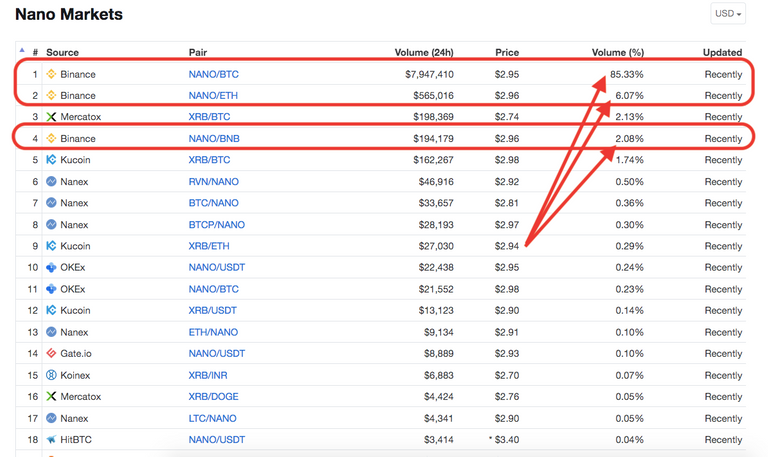Select the $3.40 price cell
Screen dimensions: 768x457
pos(506,439)
